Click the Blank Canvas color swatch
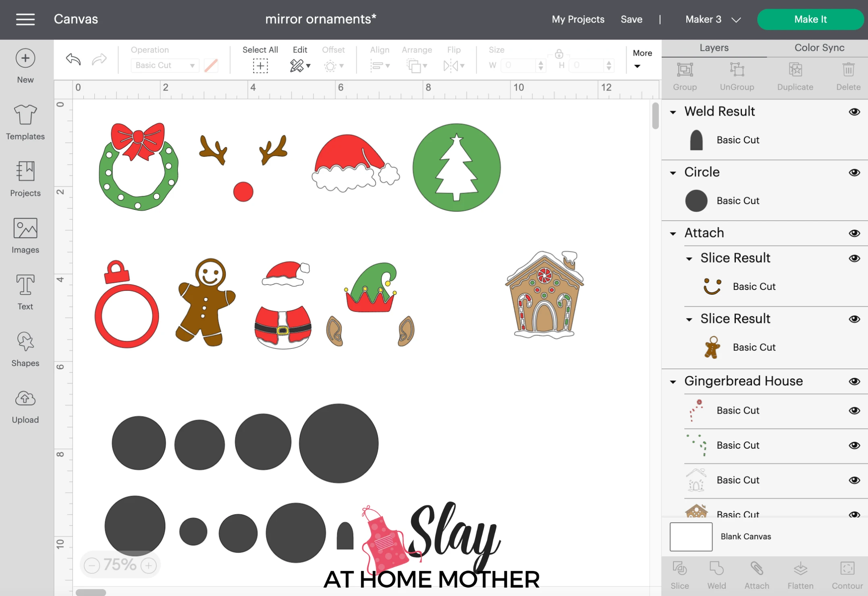Screen dimensions: 868x596 coord(691,537)
